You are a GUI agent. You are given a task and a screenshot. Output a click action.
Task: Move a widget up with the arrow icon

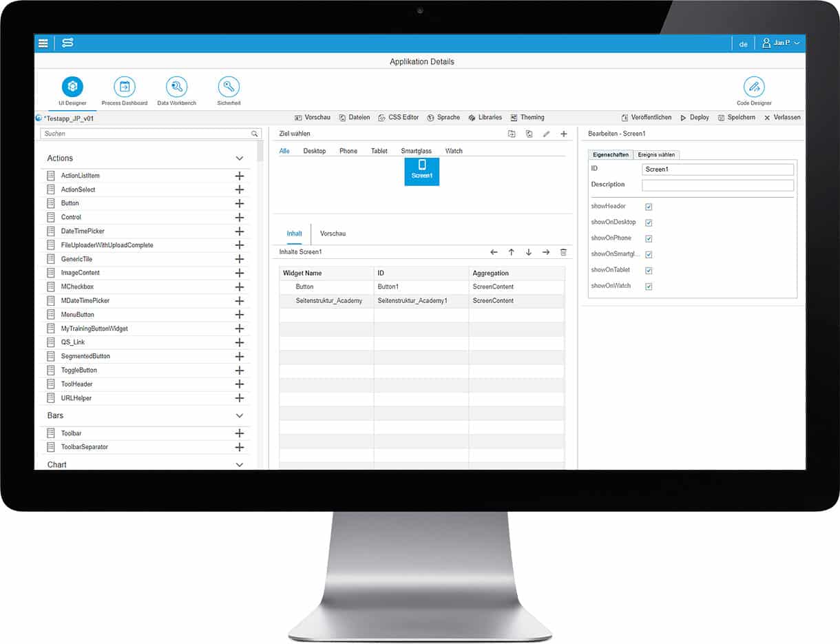(512, 252)
